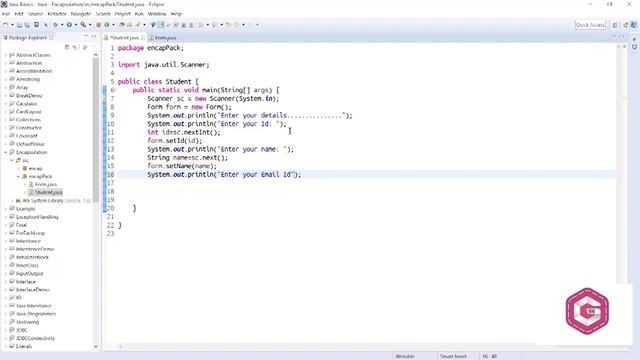The width and height of the screenshot is (640, 360).
Task: Click code line 'import java.util.Scanner;'
Action: pyautogui.click(x=164, y=64)
